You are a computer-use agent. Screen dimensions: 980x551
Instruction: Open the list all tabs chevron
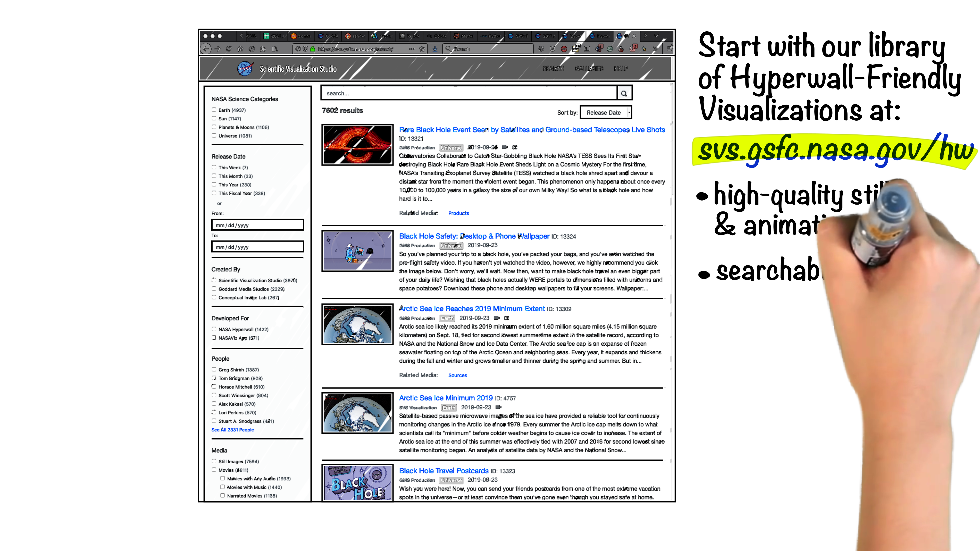(x=656, y=36)
